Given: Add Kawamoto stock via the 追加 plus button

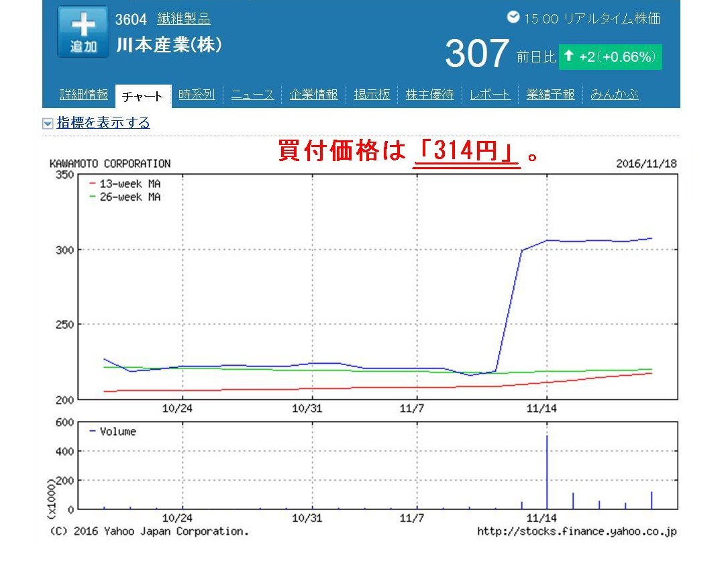Looking at the screenshot, I should tap(83, 32).
